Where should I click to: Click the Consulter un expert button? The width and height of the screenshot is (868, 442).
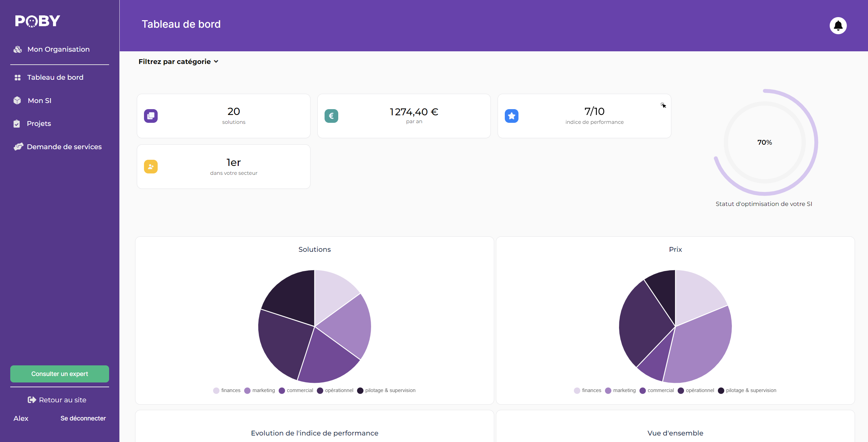(x=60, y=374)
